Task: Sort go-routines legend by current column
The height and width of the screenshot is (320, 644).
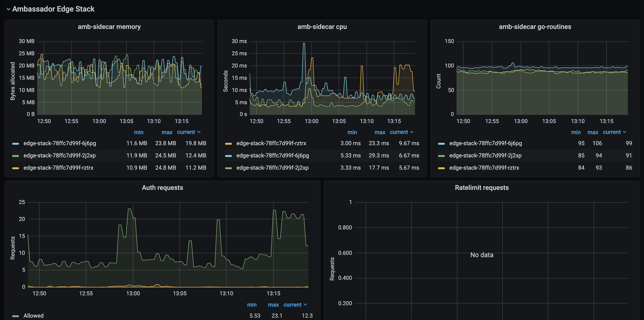Action: [612, 132]
